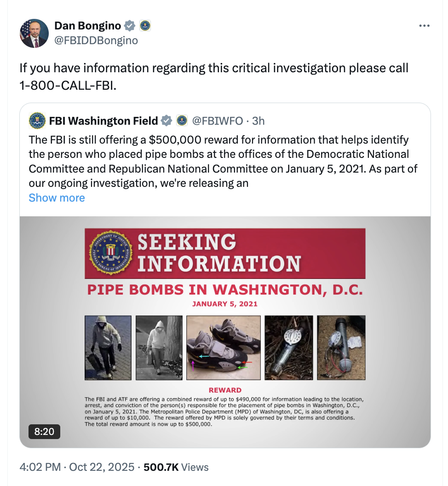Click the Dan Bongino display name
Screen dimensions: 448x486
pos(87,26)
